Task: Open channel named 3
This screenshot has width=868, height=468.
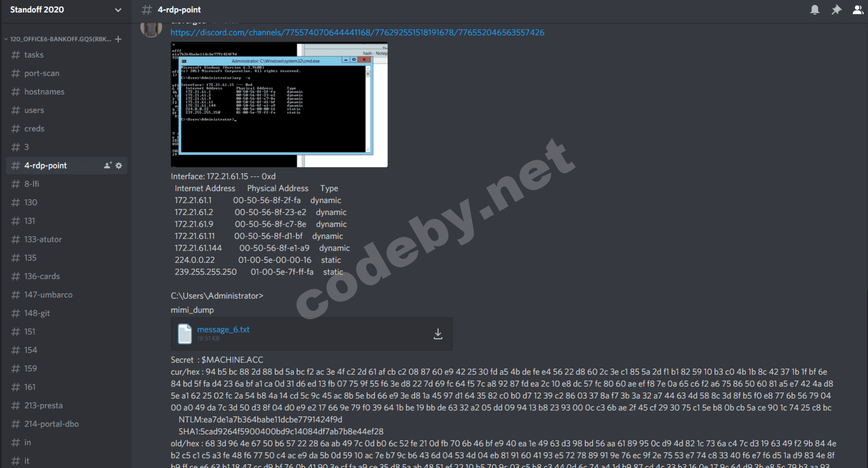Action: (66, 147)
